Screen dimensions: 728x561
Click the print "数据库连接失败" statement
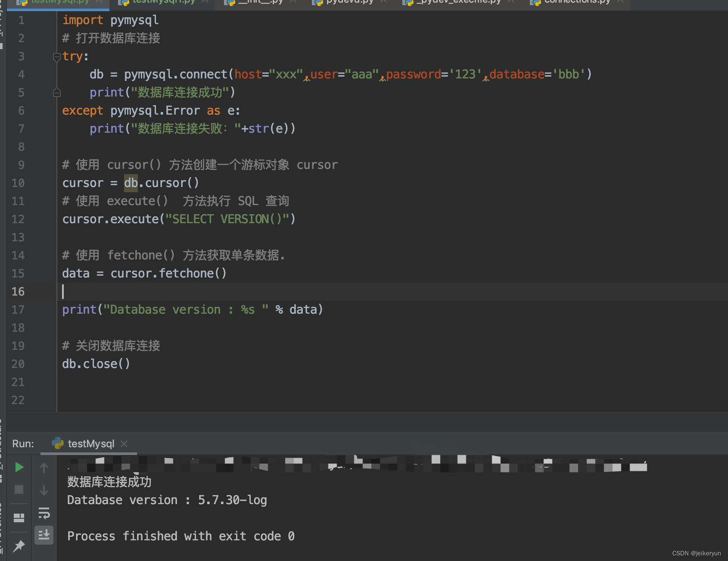(x=193, y=129)
